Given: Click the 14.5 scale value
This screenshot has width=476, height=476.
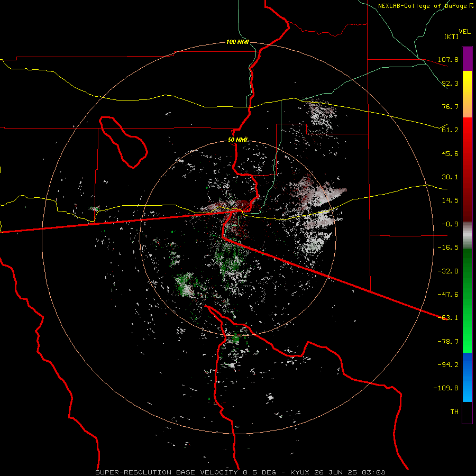Looking at the screenshot, I should pyautogui.click(x=450, y=200).
